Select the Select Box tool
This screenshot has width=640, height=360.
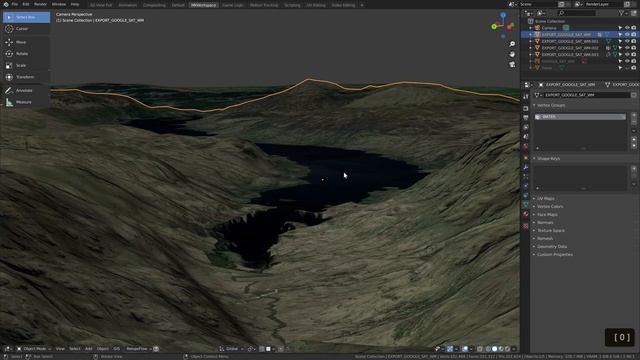coord(26,17)
